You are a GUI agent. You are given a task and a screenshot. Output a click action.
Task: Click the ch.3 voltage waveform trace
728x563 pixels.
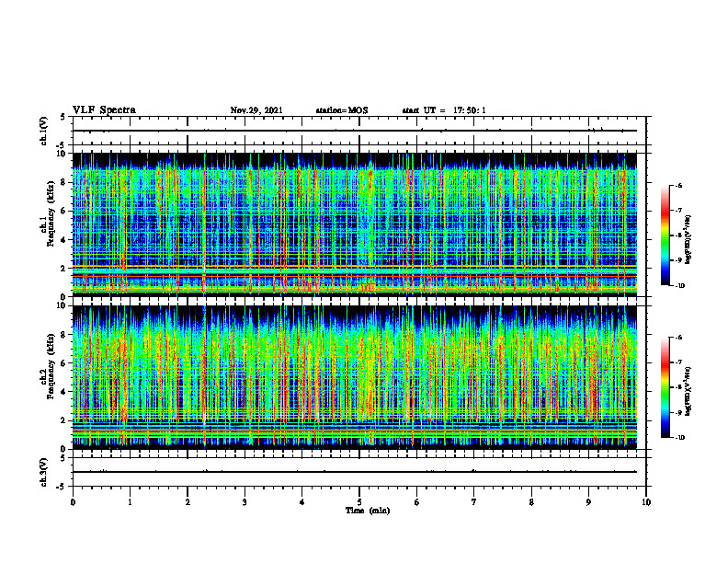coord(355,472)
